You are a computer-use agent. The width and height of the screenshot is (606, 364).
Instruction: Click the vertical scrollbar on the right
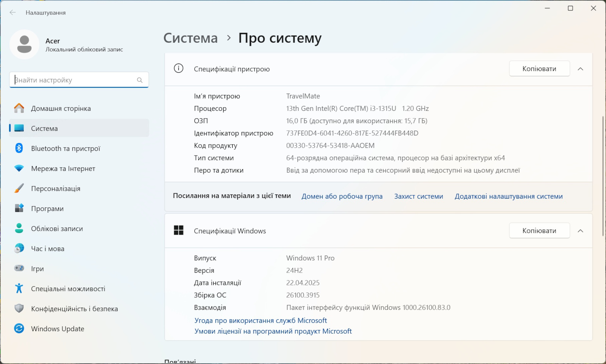pos(603,176)
